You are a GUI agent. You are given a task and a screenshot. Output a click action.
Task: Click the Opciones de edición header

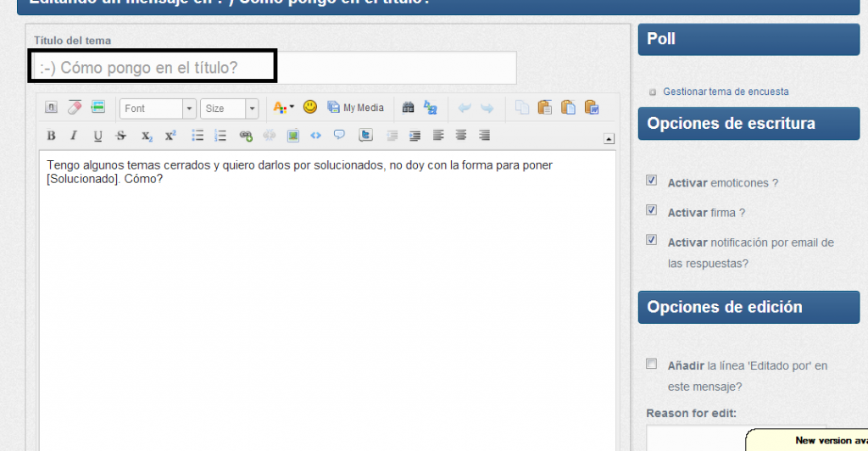click(x=749, y=307)
